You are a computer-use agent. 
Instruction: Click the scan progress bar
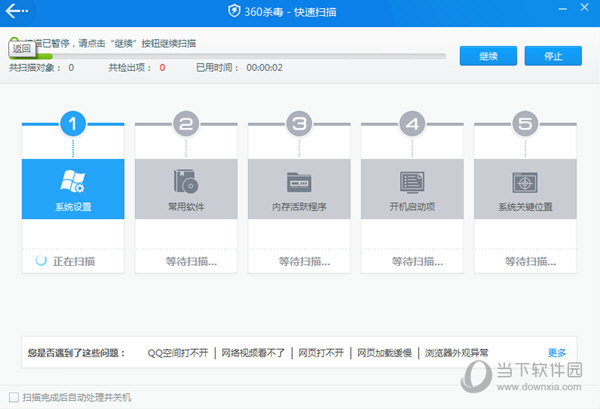click(228, 56)
